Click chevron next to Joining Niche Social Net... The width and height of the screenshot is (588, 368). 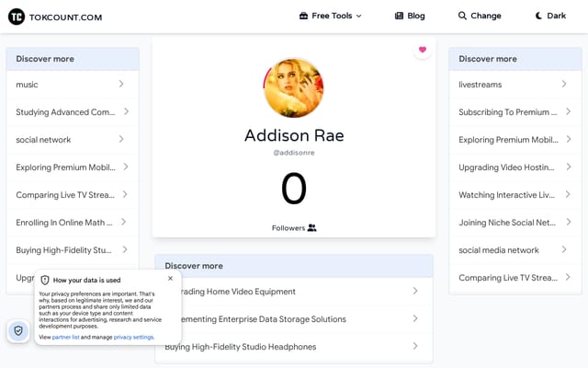[569, 222]
